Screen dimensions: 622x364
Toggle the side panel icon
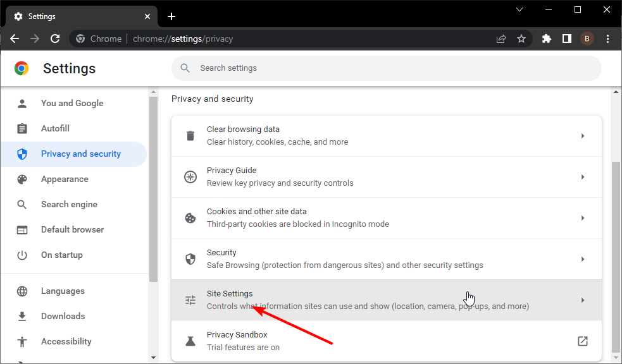[x=567, y=39]
